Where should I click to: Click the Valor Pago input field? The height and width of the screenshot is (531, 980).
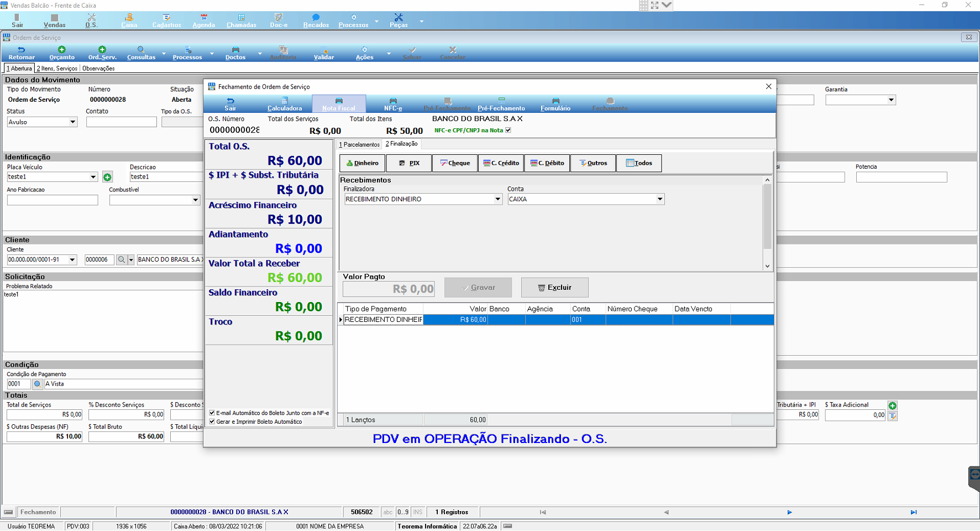pos(389,289)
